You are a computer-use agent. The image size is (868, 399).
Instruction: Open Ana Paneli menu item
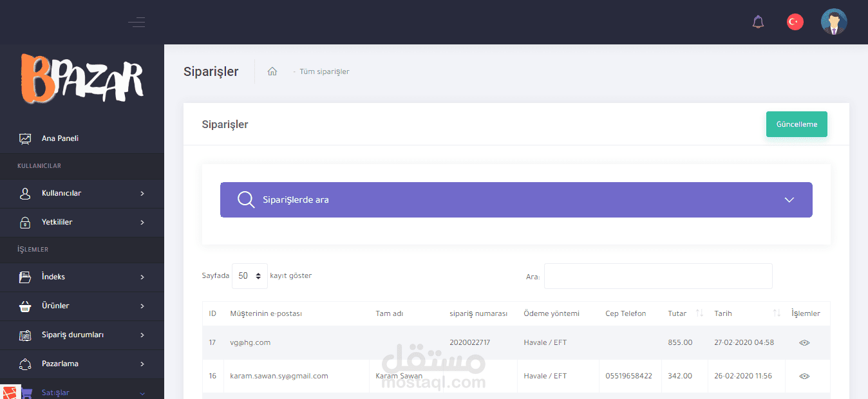tap(82, 138)
